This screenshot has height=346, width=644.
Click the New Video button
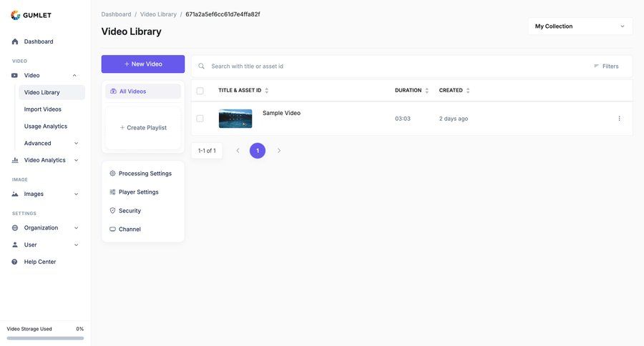point(143,64)
